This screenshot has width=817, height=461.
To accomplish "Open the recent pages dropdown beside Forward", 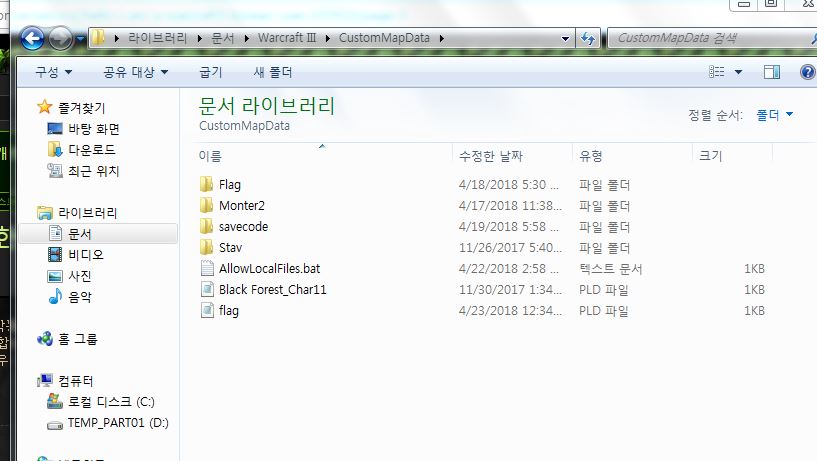I will [80, 39].
